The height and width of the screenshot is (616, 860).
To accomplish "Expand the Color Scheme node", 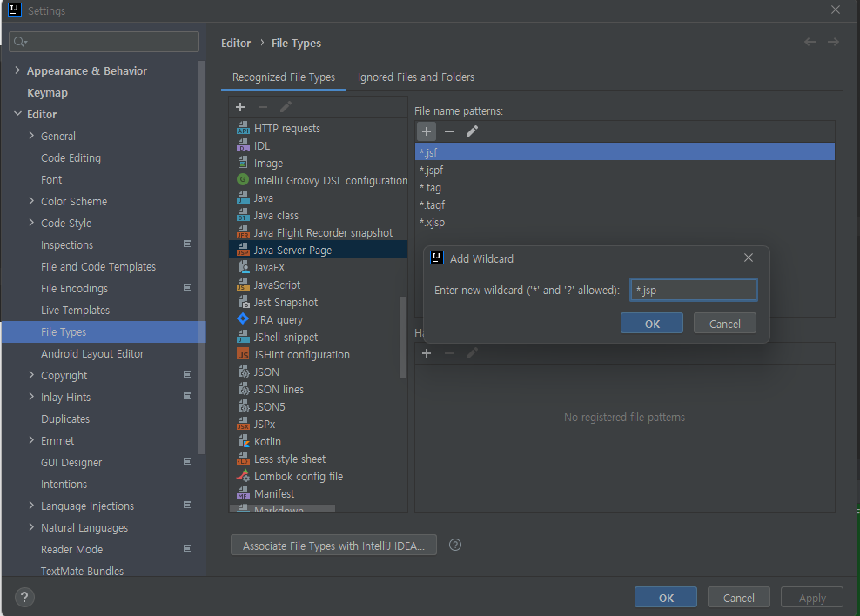I will (31, 201).
